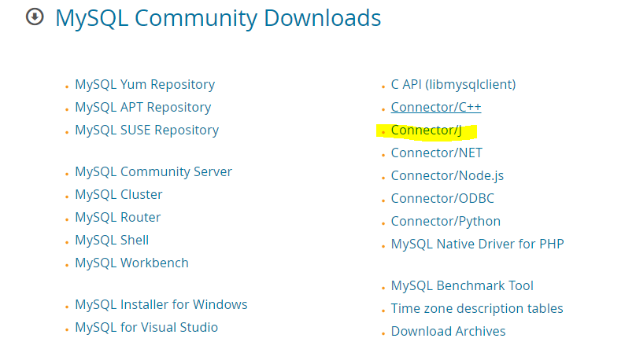Go to MySQL APT Repository
Screen dimensions: 636x364
pos(142,107)
